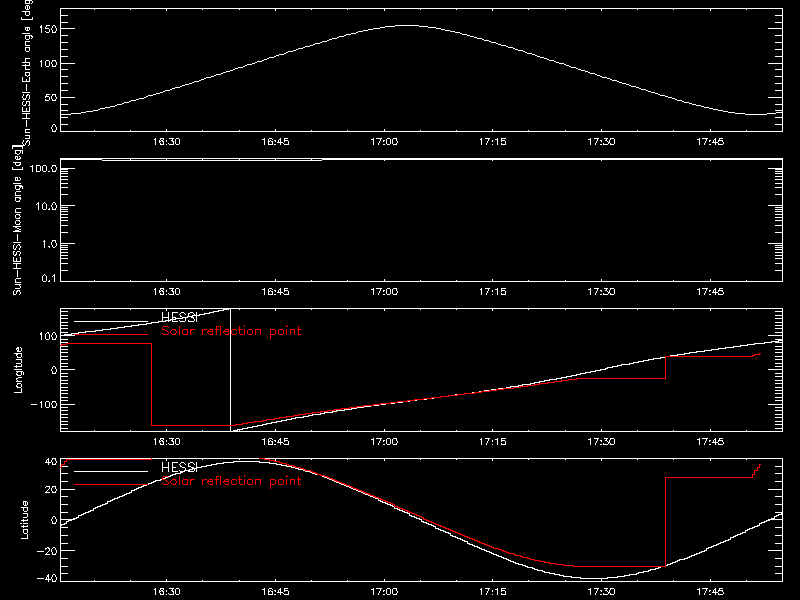Click "Solar reflection point" legend in Longitude plot
Screen dimensions: 800x600
(x=231, y=331)
